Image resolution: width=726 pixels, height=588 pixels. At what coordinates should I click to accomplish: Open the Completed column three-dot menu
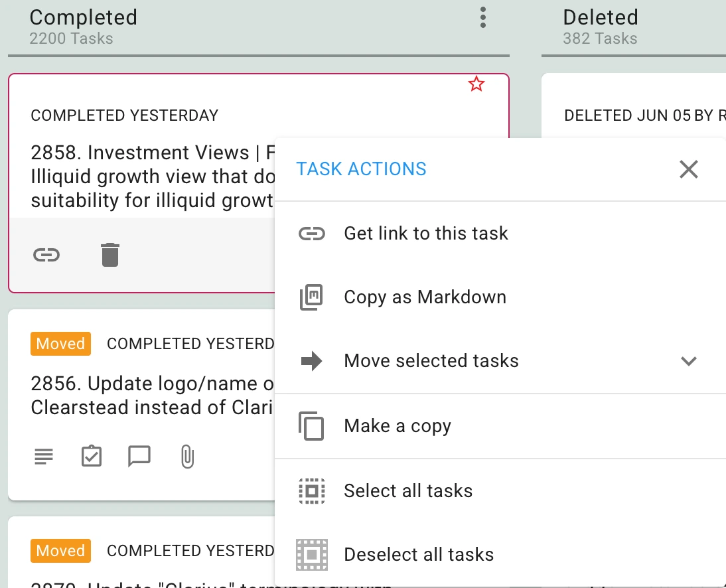(483, 18)
